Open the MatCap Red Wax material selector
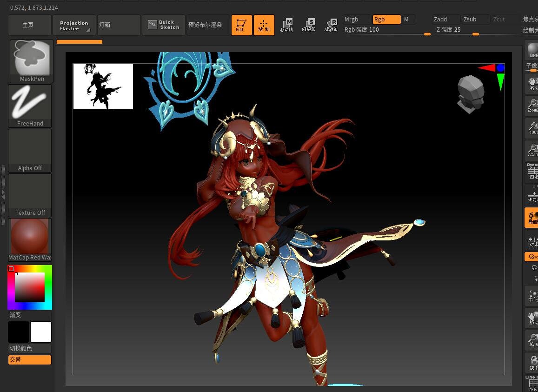538x392 pixels. (x=30, y=236)
